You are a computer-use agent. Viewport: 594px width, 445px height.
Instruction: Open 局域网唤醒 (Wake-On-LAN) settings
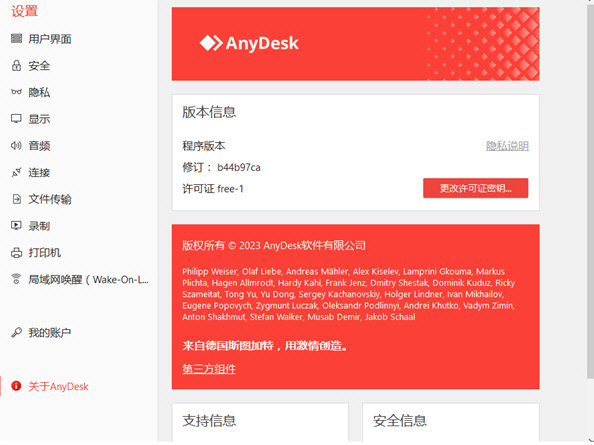pyautogui.click(x=89, y=279)
